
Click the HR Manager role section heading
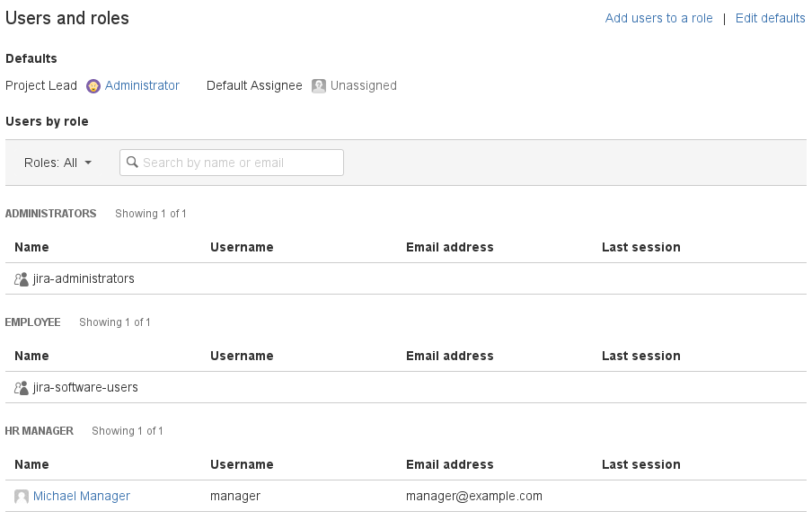40,431
